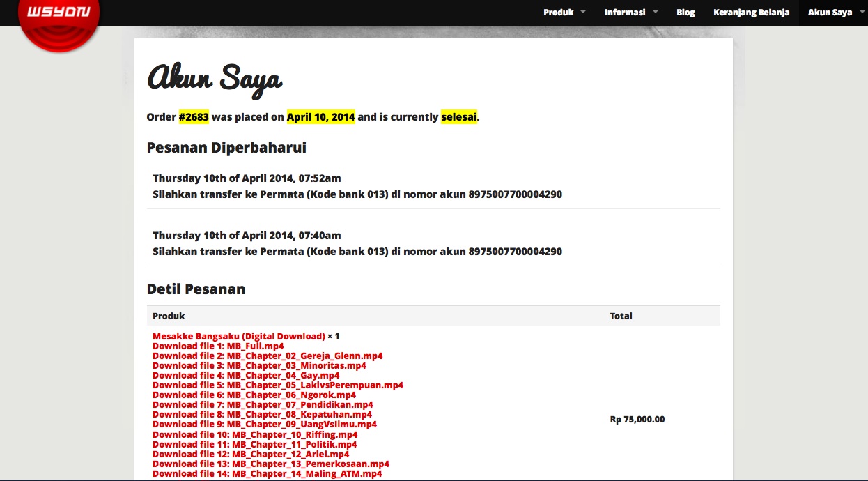Open the Blog menu item
868x481 pixels.
685,13
